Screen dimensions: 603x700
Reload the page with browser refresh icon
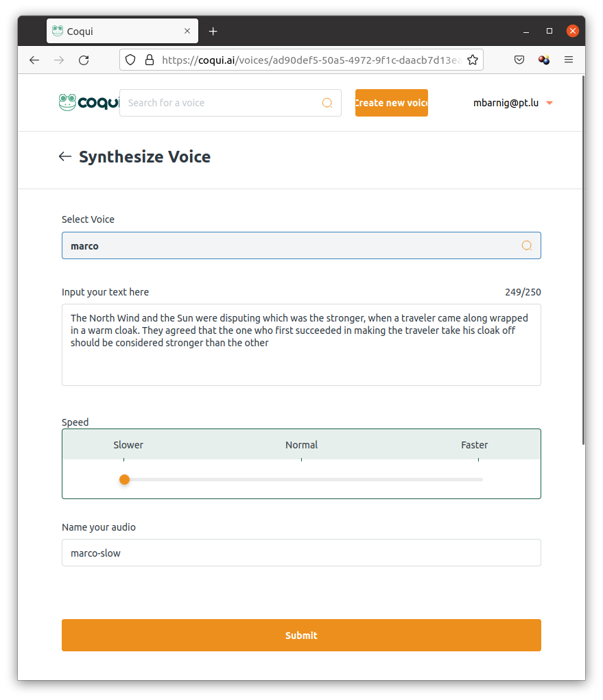[84, 60]
